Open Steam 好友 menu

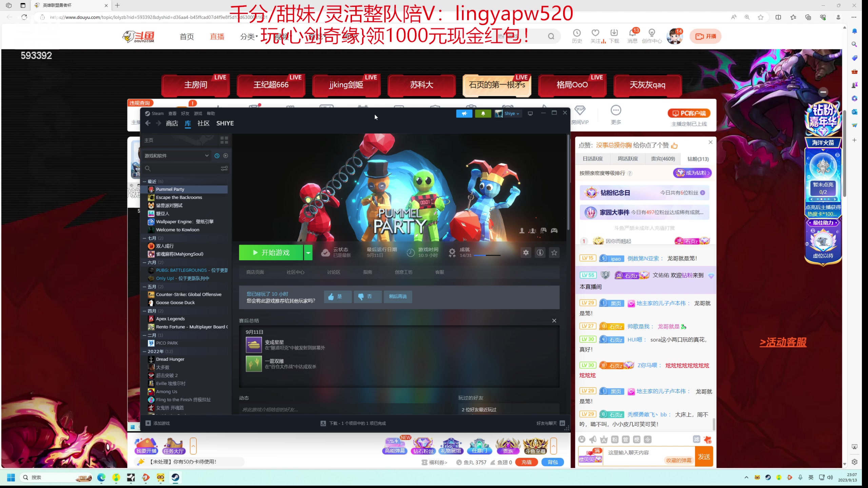185,114
